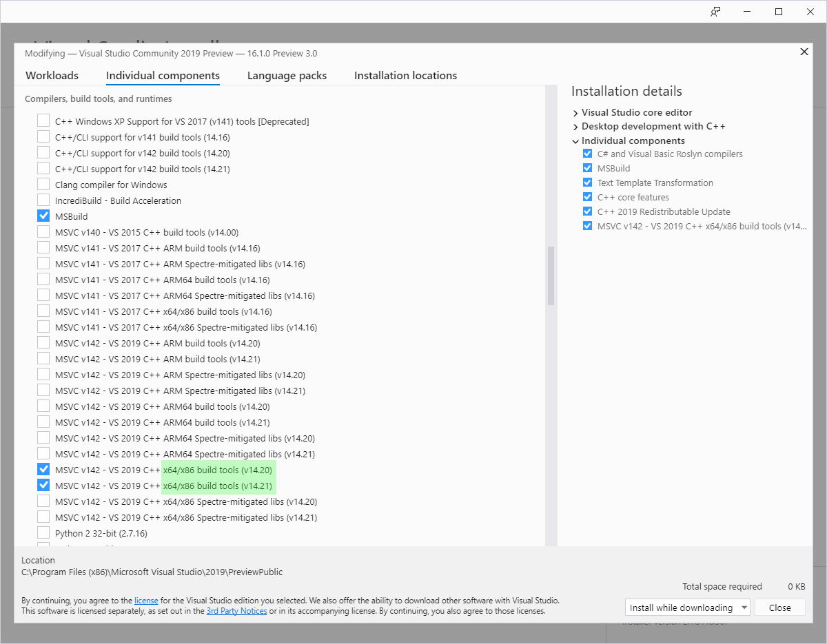Check MSVC v142 ARM build tools (v14.21)
Viewport: 827px width, 644px height.
(x=43, y=359)
